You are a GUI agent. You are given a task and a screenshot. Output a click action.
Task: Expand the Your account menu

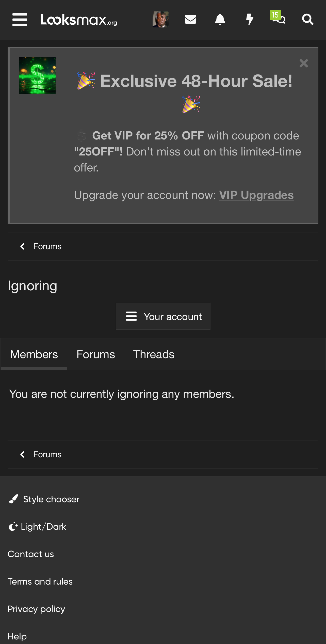coord(163,317)
